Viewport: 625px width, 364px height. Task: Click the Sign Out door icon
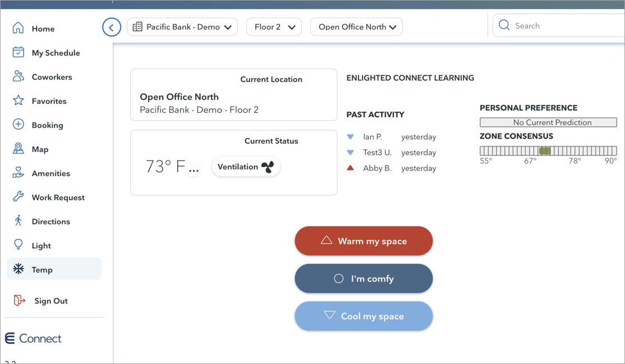[19, 300]
